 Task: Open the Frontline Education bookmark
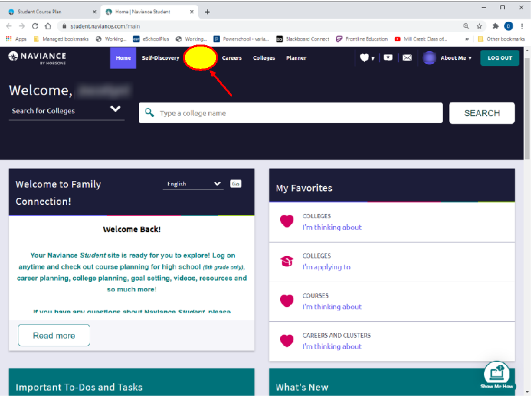[x=362, y=39]
